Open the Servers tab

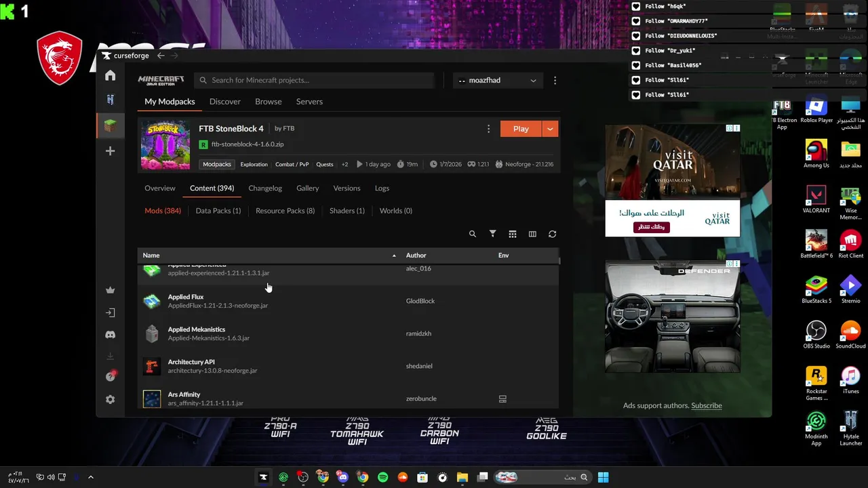pos(309,102)
